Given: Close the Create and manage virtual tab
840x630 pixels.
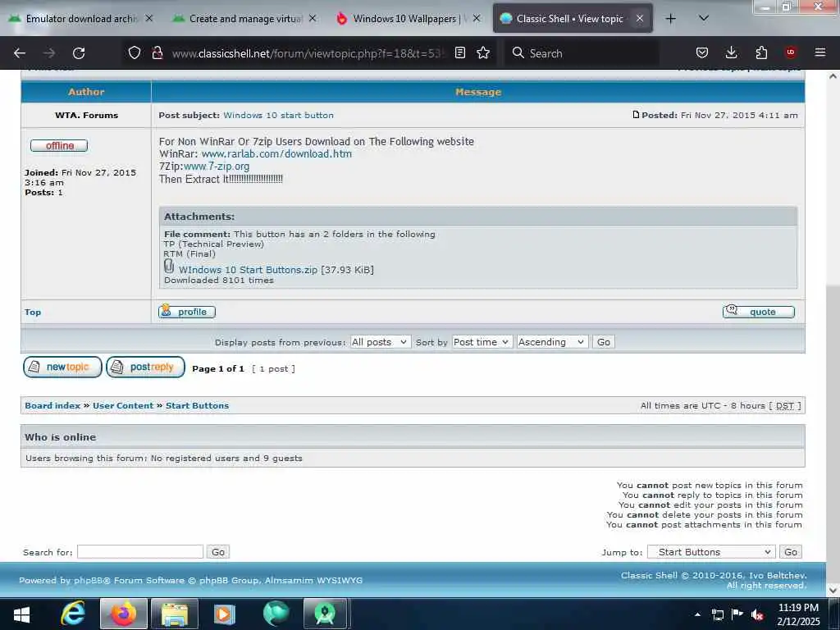Looking at the screenshot, I should pos(313,18).
